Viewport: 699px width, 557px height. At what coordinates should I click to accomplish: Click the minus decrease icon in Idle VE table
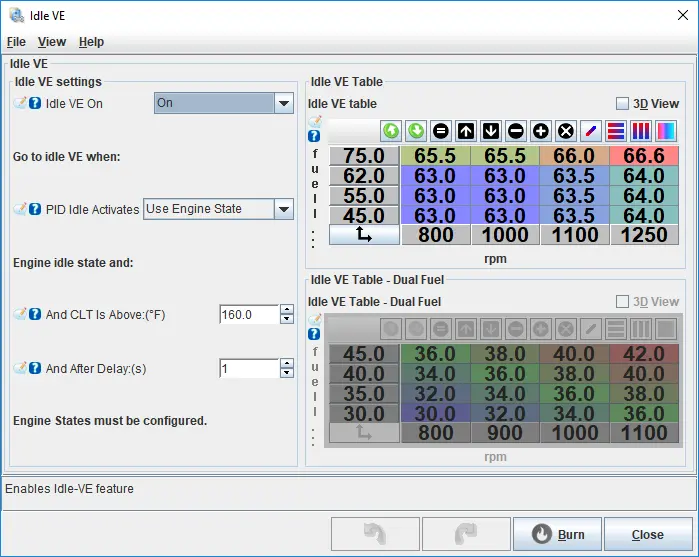coord(516,131)
